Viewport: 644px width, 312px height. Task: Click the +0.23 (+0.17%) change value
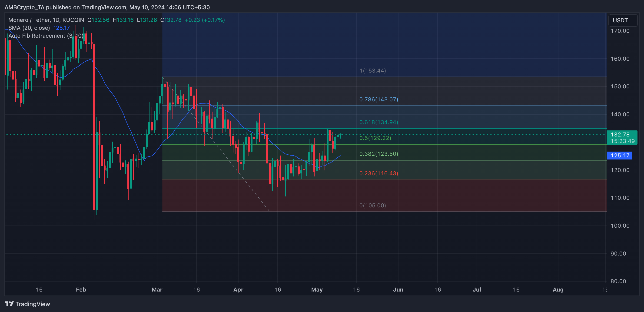(x=205, y=20)
